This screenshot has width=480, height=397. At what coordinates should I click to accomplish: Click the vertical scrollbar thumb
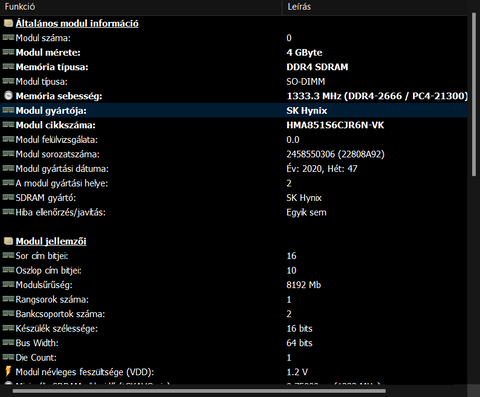[x=474, y=94]
